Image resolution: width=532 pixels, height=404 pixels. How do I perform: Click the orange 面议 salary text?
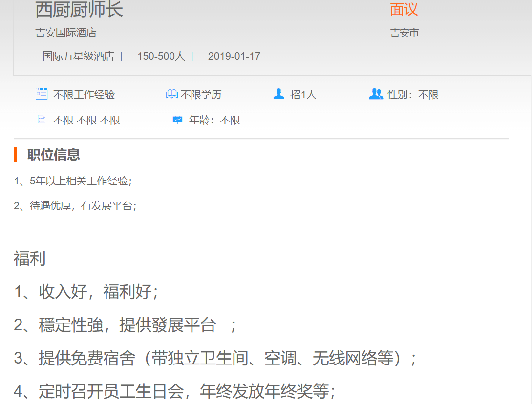(x=404, y=10)
